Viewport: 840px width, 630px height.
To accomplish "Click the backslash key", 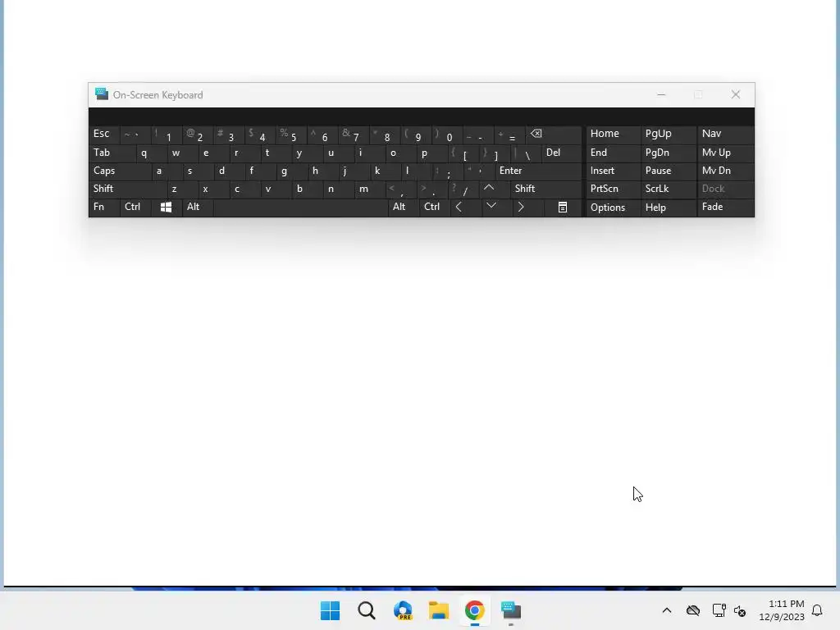I will (x=526, y=153).
